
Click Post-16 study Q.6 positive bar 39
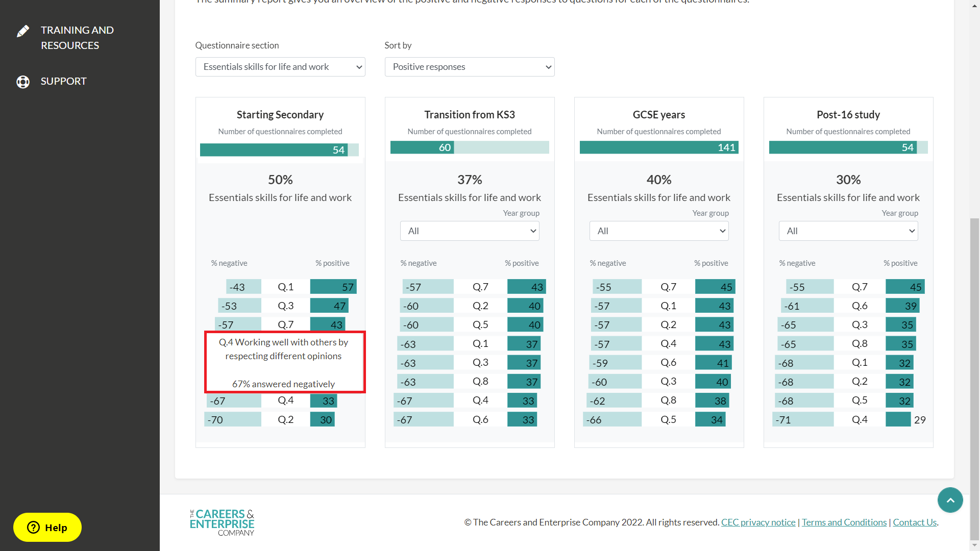[902, 306]
